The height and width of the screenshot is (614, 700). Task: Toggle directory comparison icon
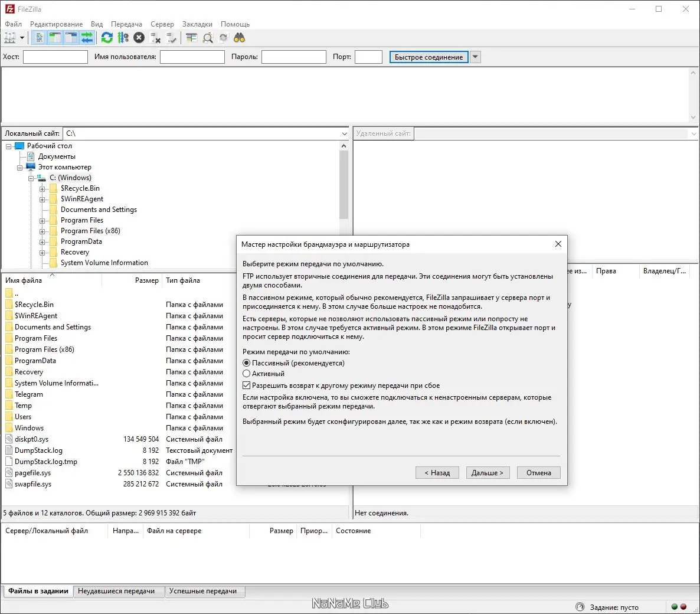tap(208, 38)
